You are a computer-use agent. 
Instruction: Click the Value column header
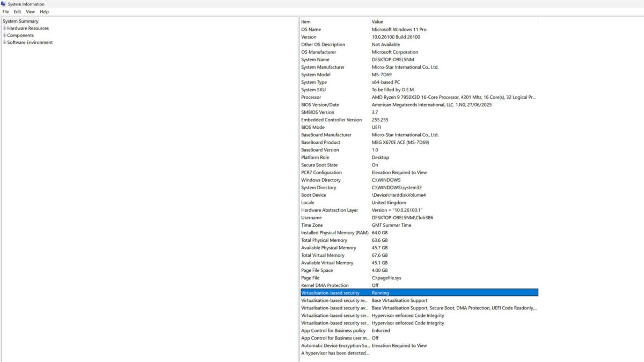tap(377, 22)
